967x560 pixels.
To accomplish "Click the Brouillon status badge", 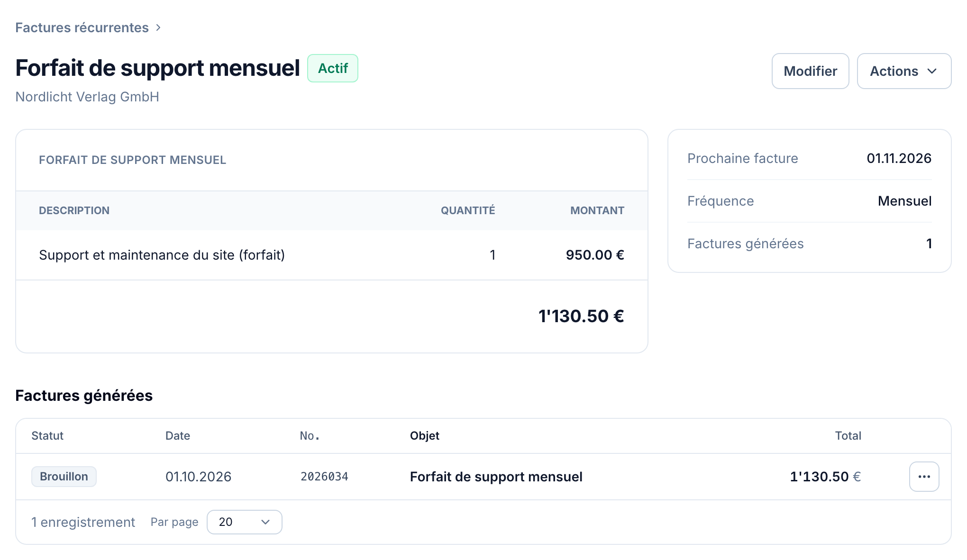I will tap(64, 477).
